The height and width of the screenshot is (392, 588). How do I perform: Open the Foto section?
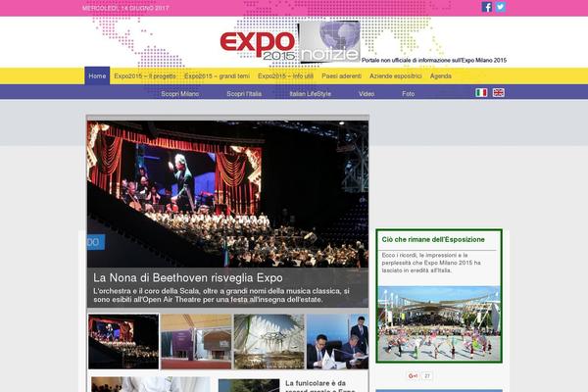(x=409, y=94)
